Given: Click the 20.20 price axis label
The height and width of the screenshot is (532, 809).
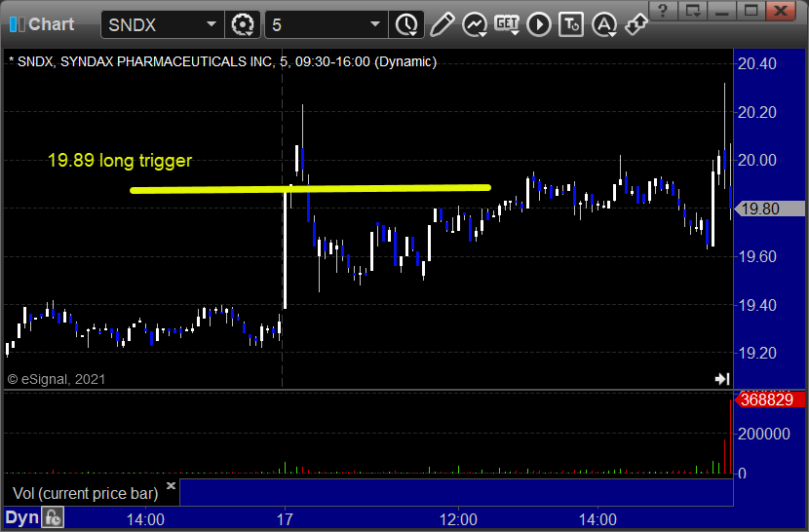Looking at the screenshot, I should click(x=757, y=112).
